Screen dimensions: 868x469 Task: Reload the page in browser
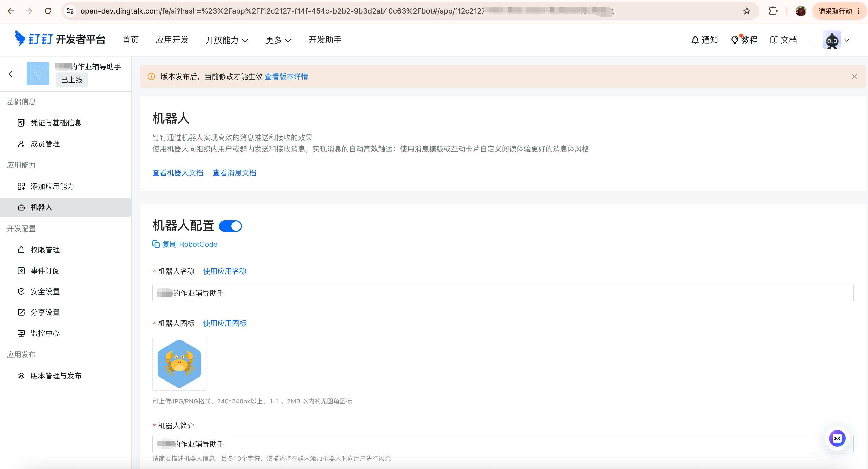click(x=48, y=11)
